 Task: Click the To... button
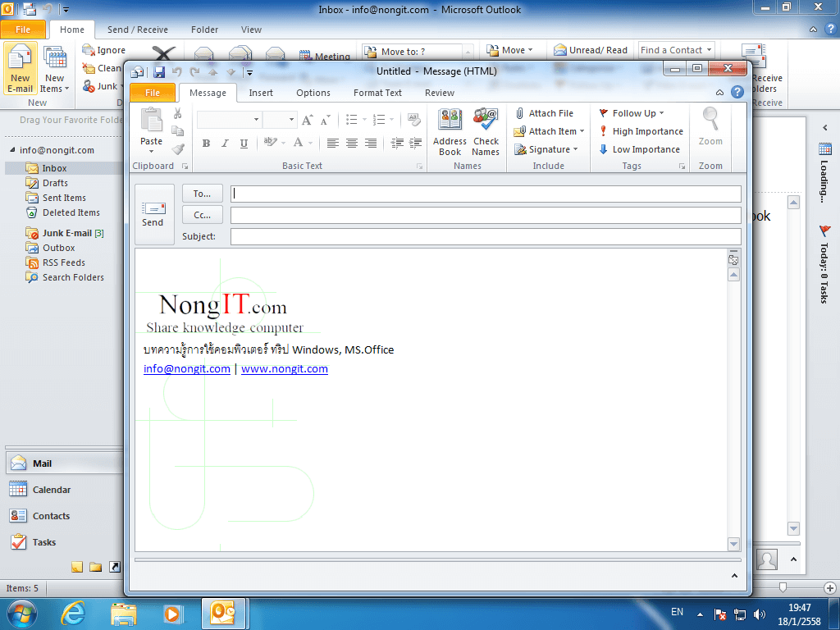point(202,194)
